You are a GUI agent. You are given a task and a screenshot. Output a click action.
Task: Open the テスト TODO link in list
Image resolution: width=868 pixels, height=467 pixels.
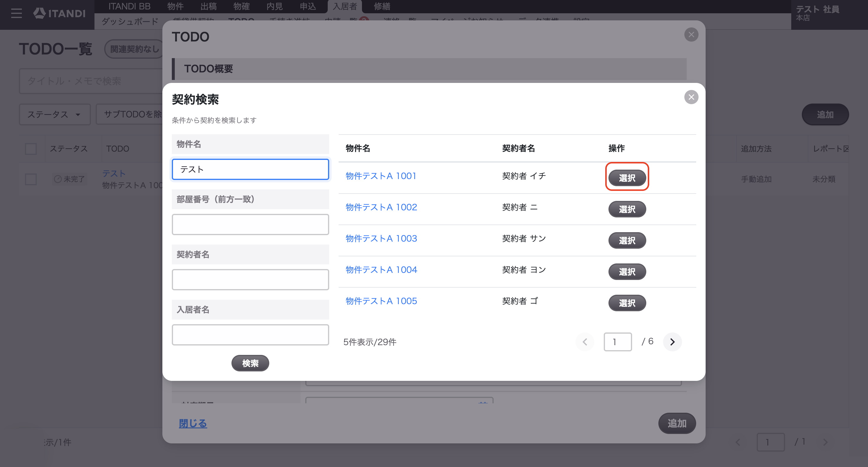(x=114, y=173)
